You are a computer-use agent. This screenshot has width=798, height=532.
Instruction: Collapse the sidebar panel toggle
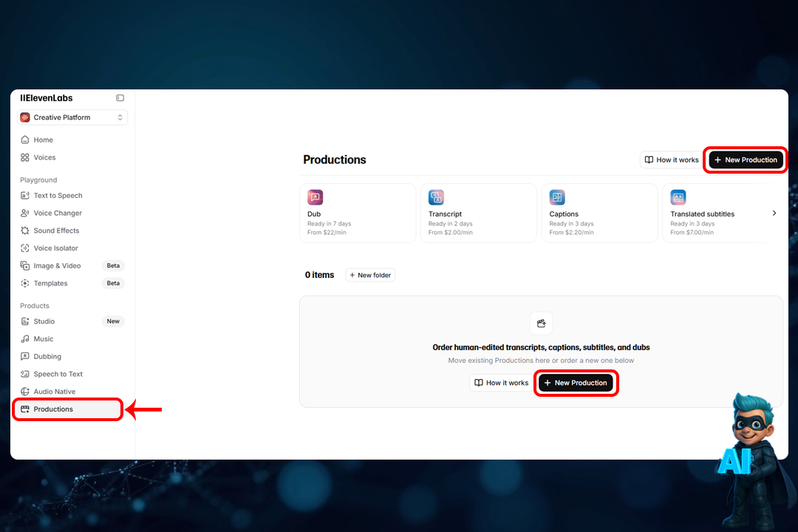coord(120,98)
